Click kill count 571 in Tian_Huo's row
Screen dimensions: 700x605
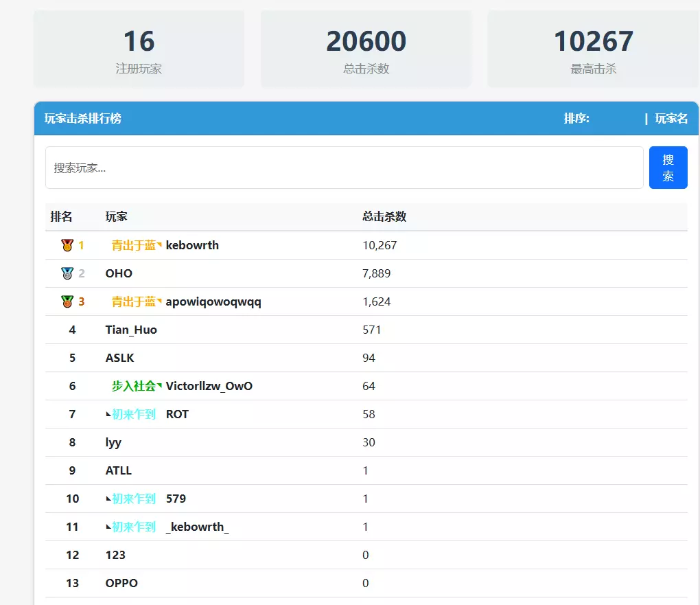pyautogui.click(x=371, y=330)
